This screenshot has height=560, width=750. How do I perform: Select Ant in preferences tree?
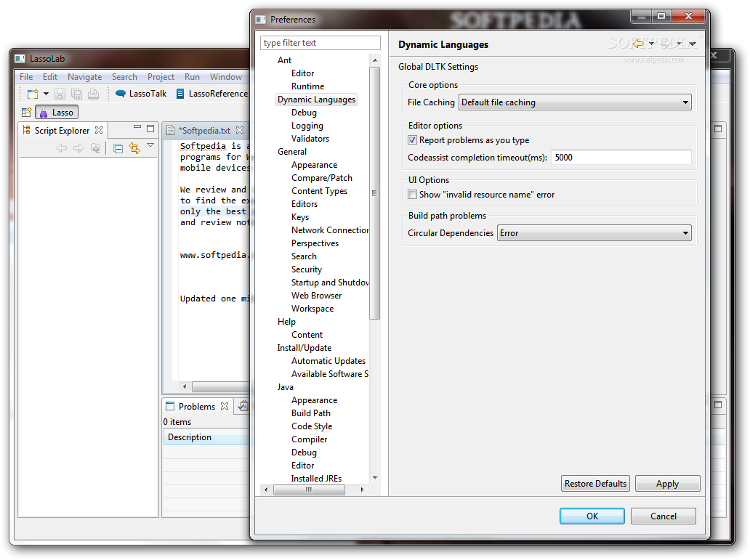pos(284,60)
